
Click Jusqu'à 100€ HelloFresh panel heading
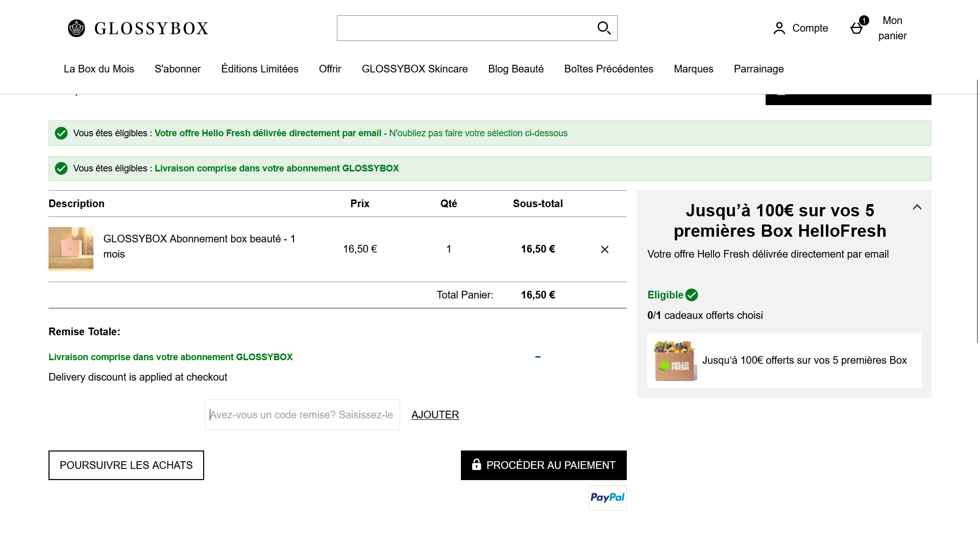[780, 220]
